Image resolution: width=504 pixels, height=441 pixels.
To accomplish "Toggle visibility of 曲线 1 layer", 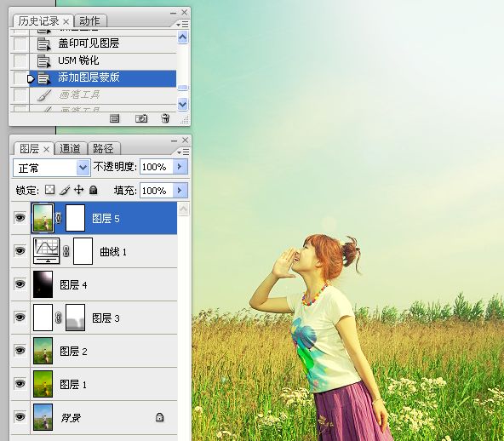I will [x=20, y=250].
